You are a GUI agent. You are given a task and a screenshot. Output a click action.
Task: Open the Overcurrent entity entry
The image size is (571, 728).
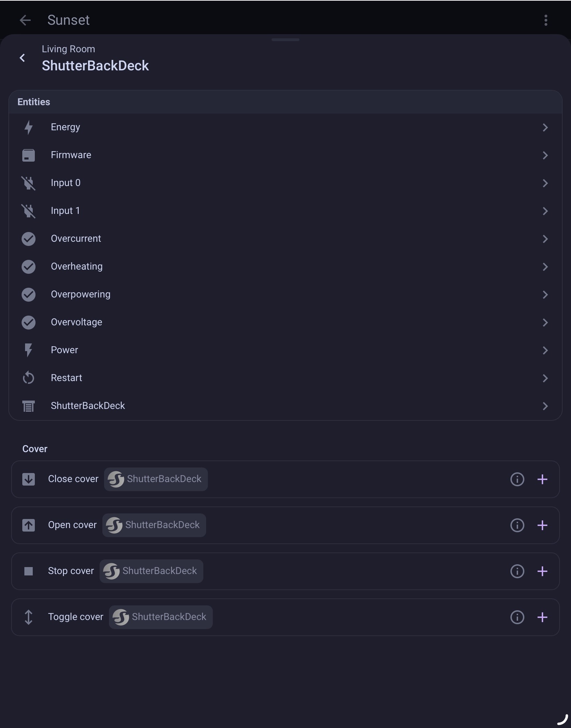pyautogui.click(x=285, y=239)
